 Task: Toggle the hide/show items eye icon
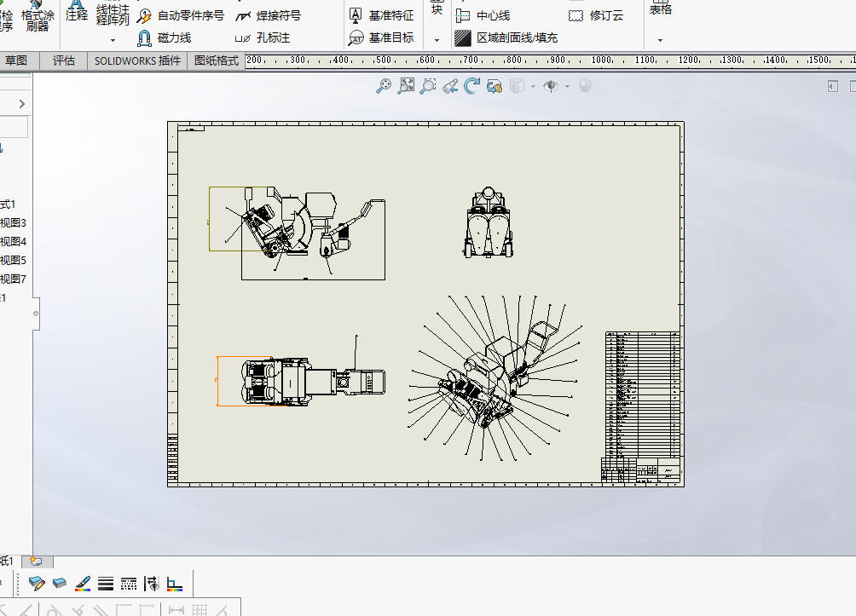[x=551, y=86]
